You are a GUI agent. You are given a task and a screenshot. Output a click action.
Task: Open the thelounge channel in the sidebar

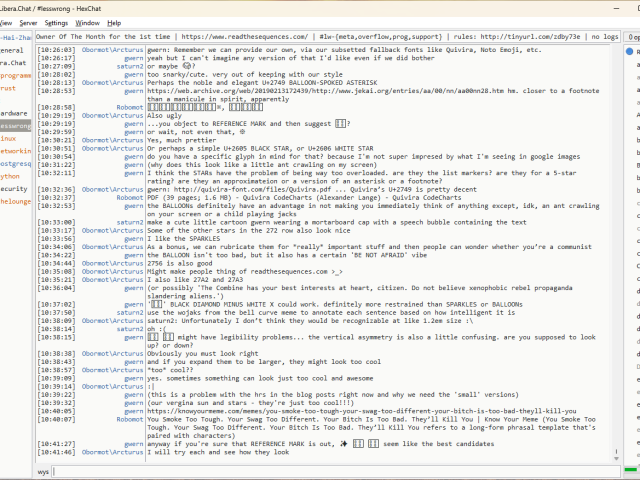tap(14, 201)
